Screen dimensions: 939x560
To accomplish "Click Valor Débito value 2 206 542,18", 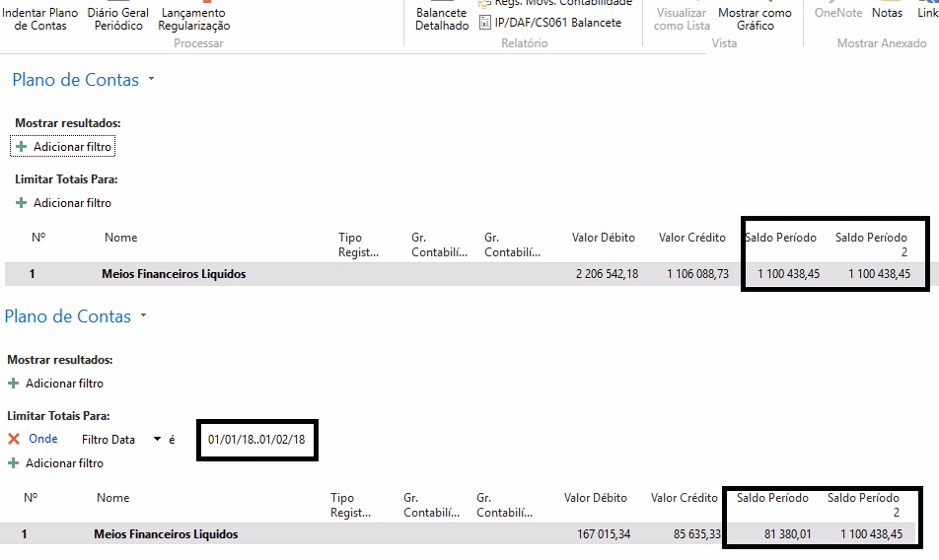I will (608, 274).
